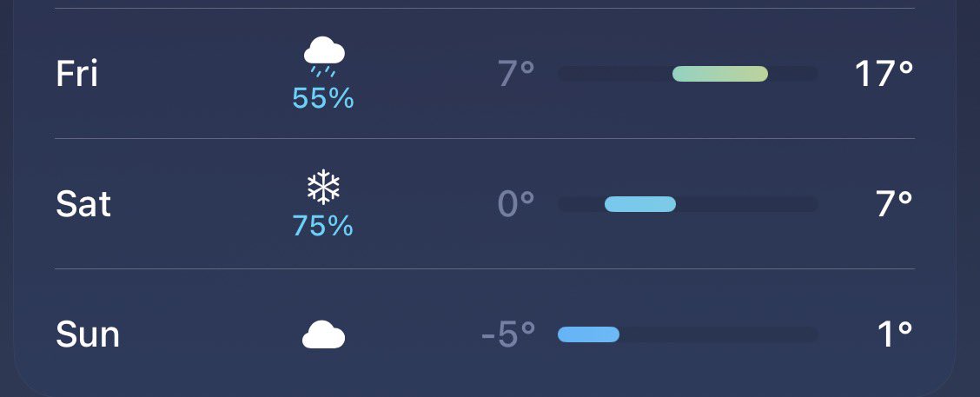Tap Sunday's high temperature 1°
Viewport: 980px width, 397px height.
(896, 334)
